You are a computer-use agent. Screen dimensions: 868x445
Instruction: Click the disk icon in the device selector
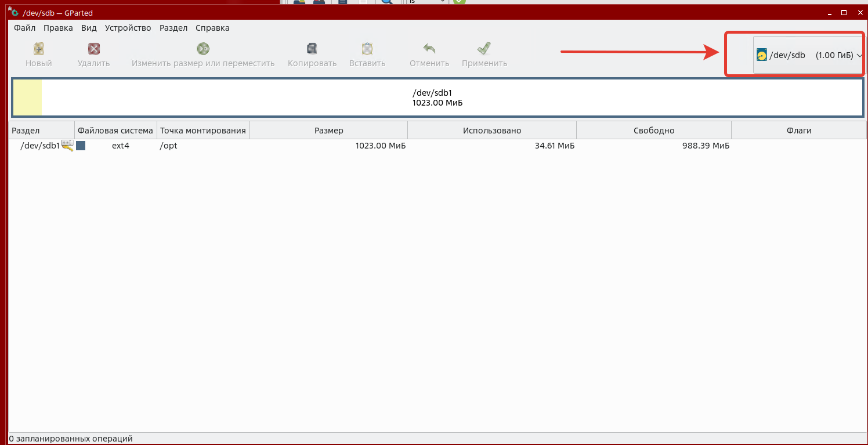[x=762, y=55]
